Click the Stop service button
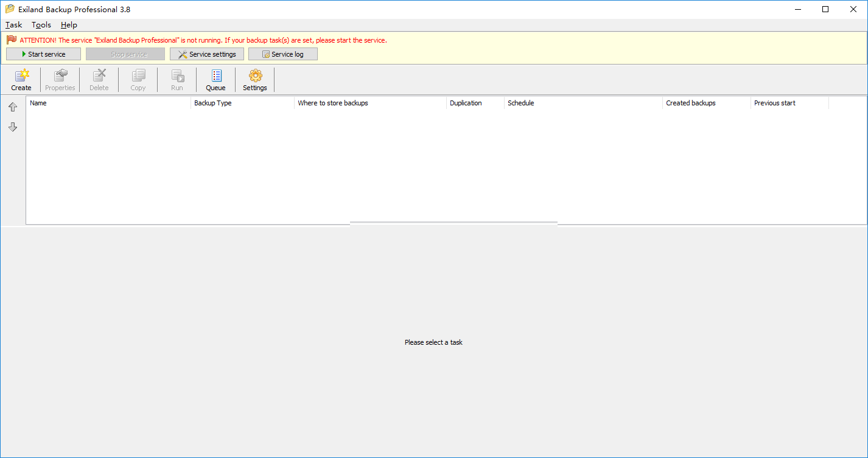The width and height of the screenshot is (868, 458). coord(125,54)
